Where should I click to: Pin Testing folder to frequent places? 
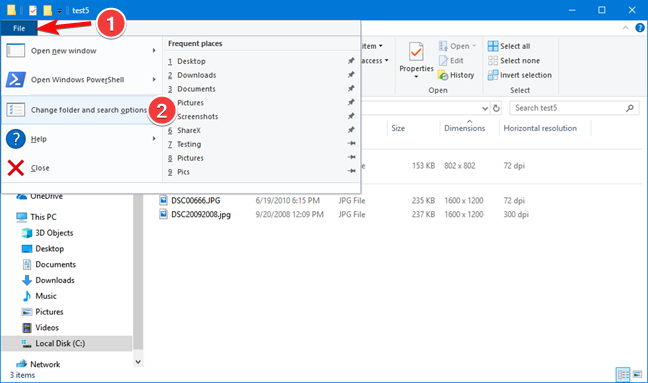pos(351,143)
